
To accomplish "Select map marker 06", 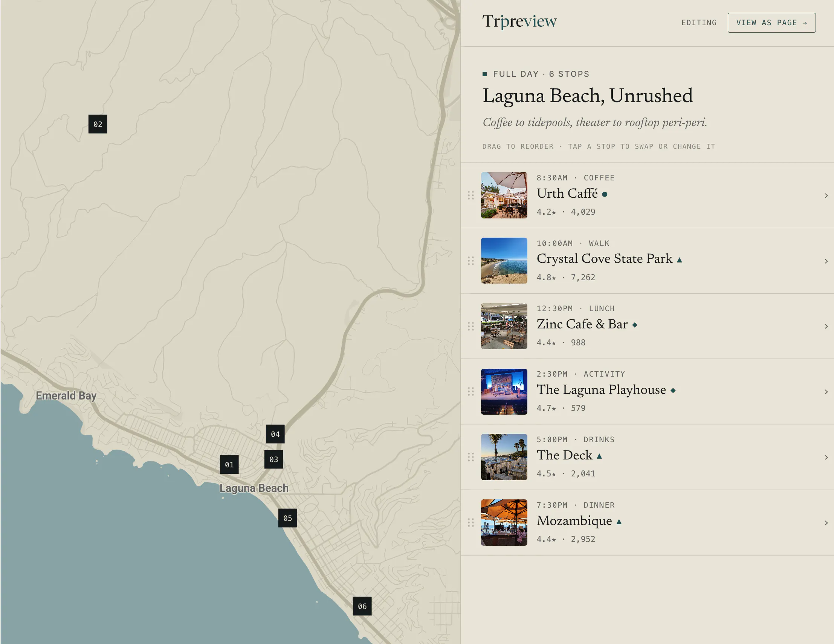I will 362,606.
